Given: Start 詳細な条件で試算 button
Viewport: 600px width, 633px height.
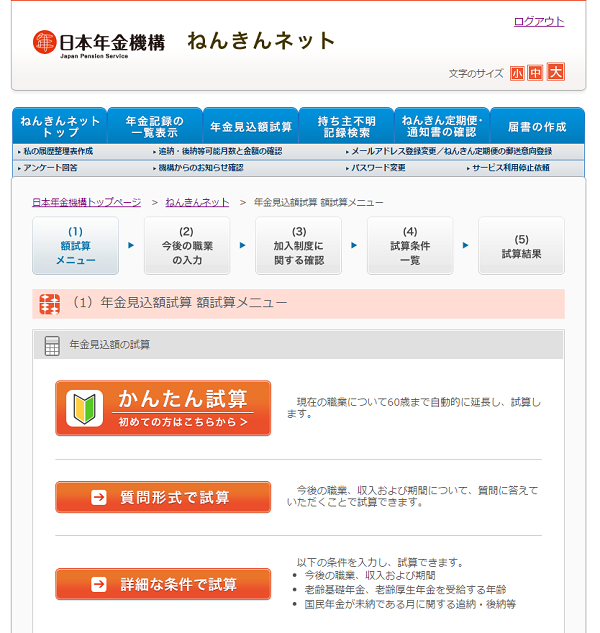Looking at the screenshot, I should click(x=163, y=584).
